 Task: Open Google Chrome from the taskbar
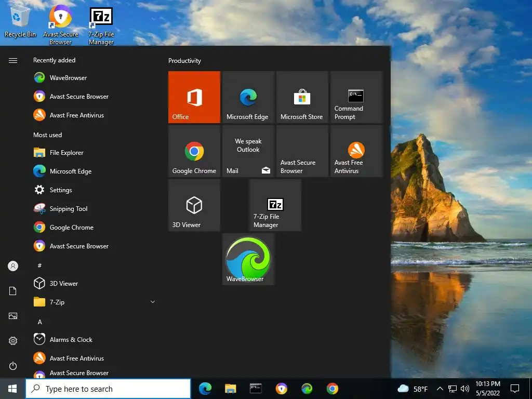(332, 389)
